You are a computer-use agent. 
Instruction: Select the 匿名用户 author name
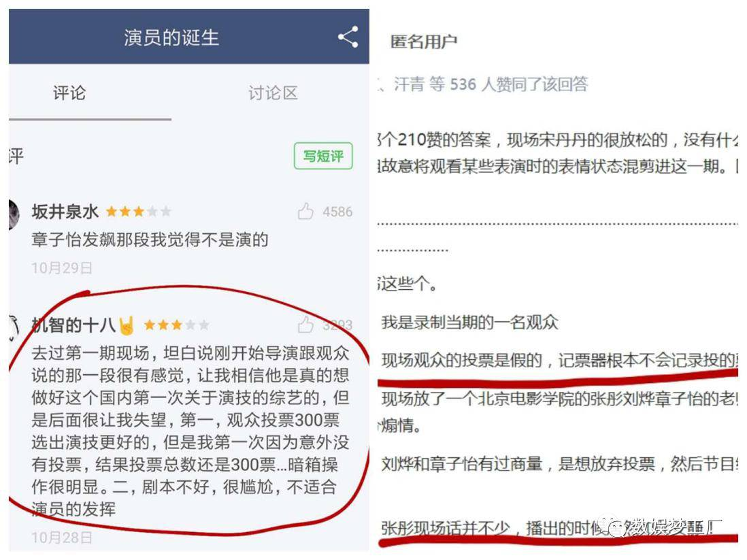click(x=424, y=42)
